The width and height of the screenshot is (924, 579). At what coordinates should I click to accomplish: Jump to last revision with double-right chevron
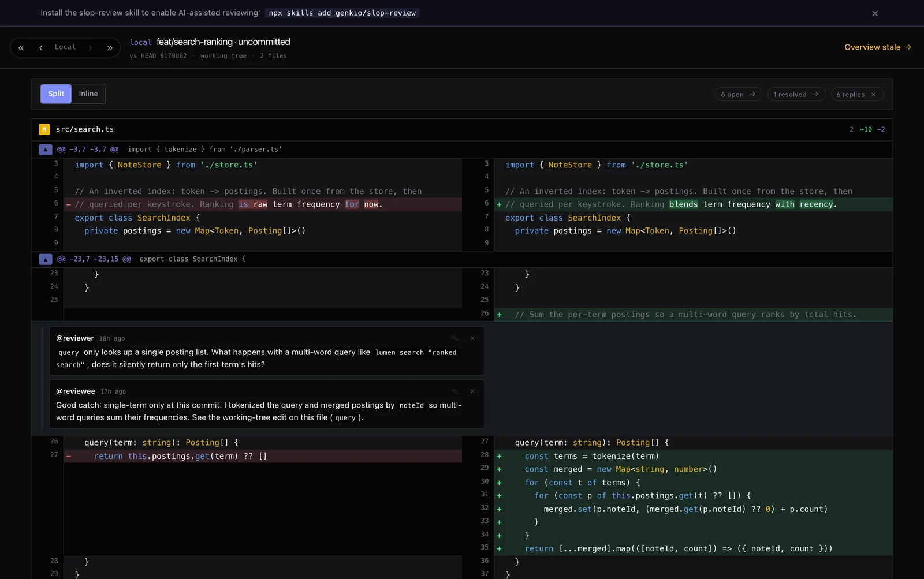pyautogui.click(x=110, y=48)
